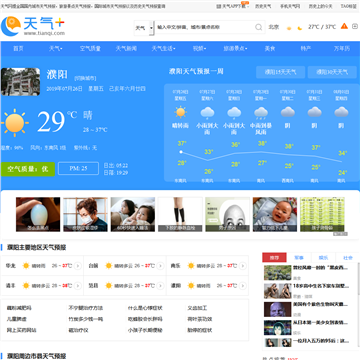Click the 历史天气 link in the top bar
This screenshot has width=360, height=360.
point(263,6)
